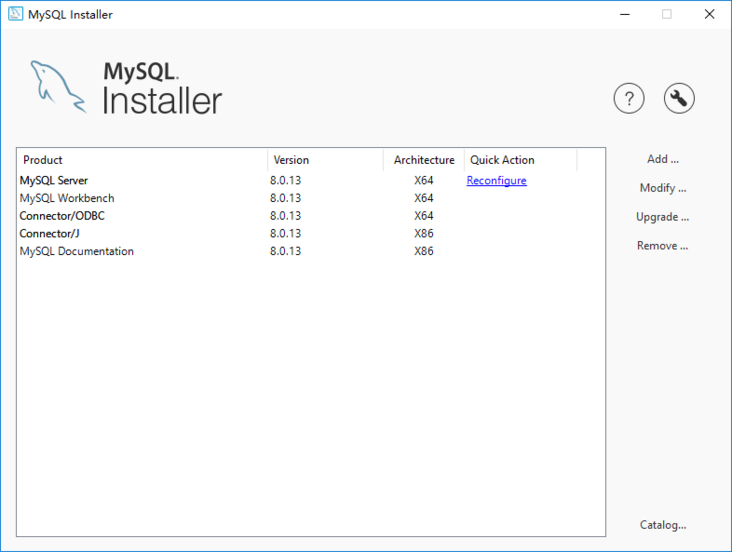Click the Modify ... button

(x=662, y=188)
